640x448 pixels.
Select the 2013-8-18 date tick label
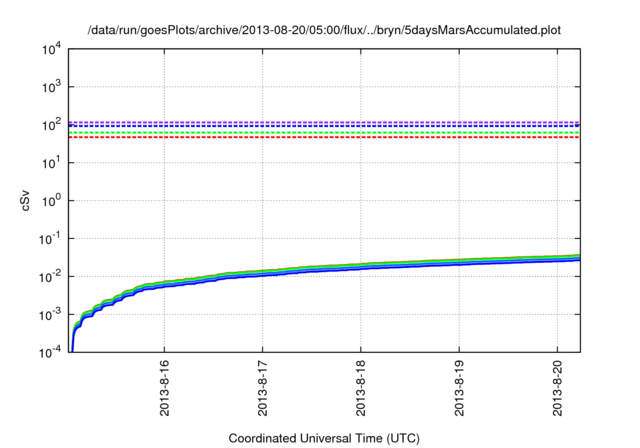click(361, 388)
